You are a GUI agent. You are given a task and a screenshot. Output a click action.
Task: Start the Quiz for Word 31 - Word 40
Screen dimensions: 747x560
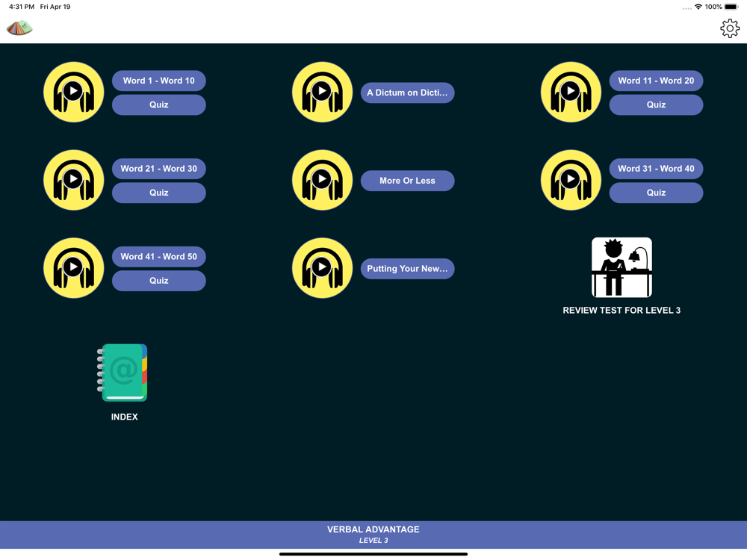coord(656,193)
